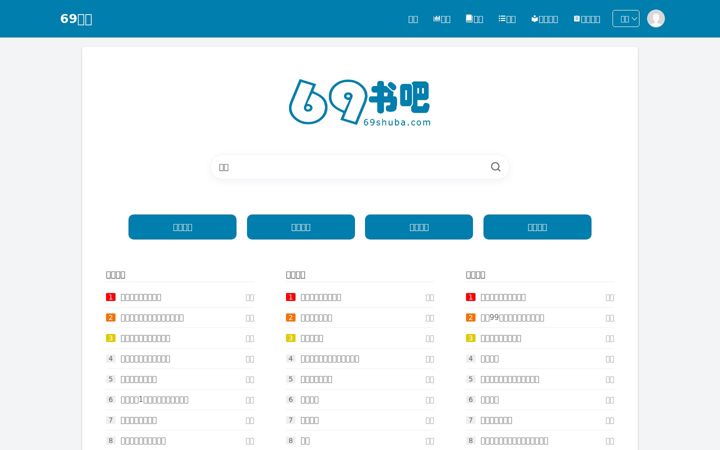
Task: Click the 69shuba.com logo image
Action: (360, 102)
